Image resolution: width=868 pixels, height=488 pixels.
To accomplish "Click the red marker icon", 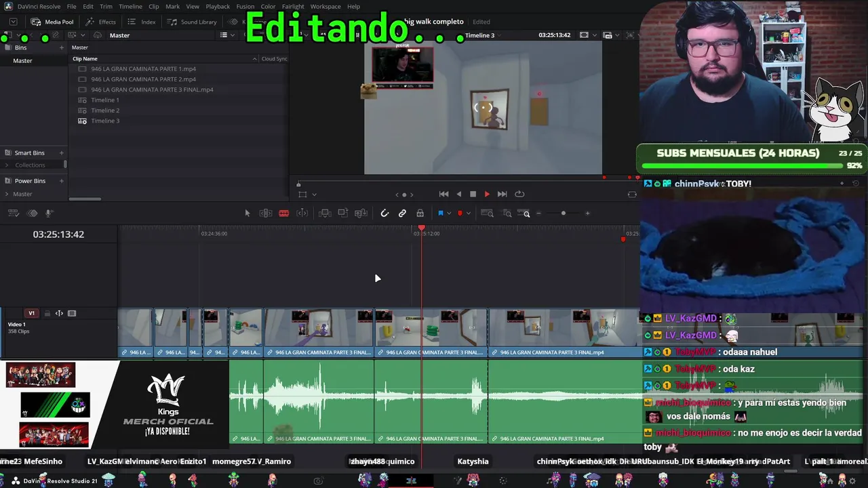I will 460,213.
